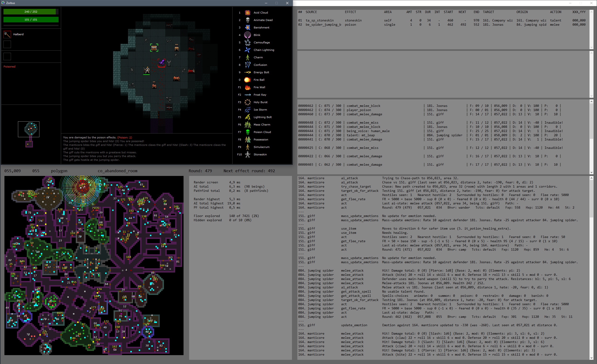Click the Chain Lightning icon
The height and width of the screenshot is (364, 597).
pyautogui.click(x=247, y=50)
